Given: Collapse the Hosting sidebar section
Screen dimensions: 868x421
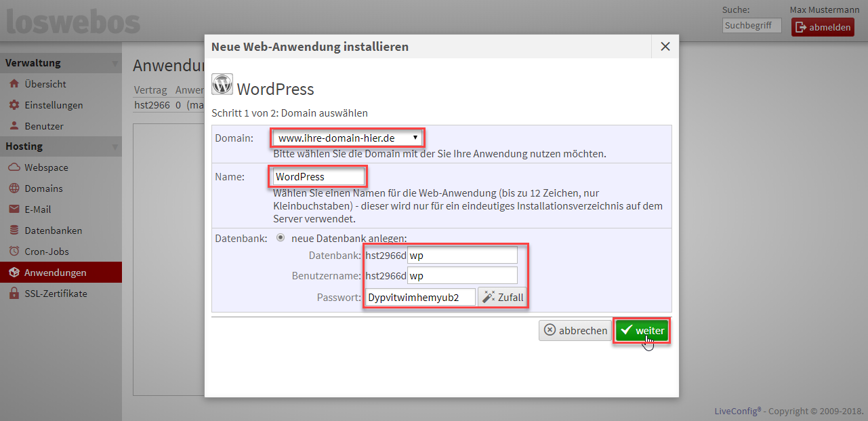Looking at the screenshot, I should click(115, 147).
